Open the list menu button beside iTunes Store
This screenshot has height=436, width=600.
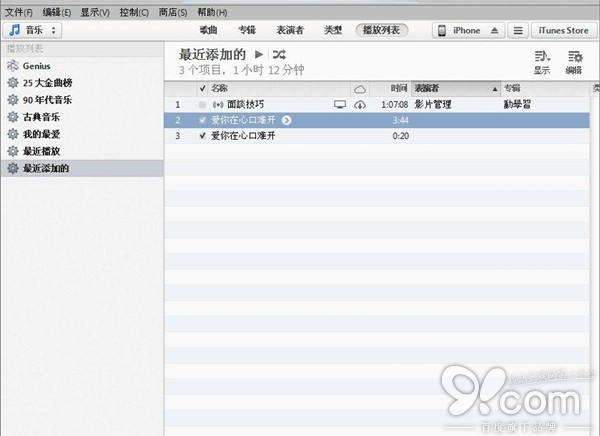pos(518,30)
